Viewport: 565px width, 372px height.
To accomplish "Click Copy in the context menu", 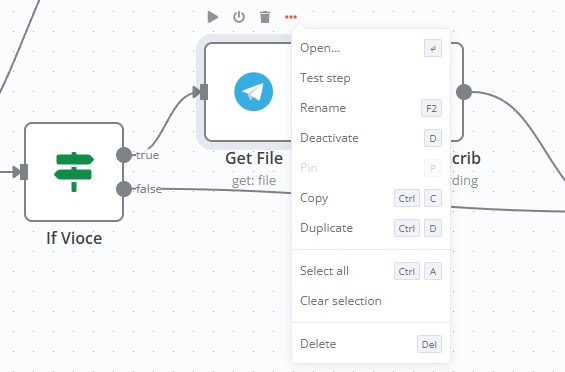I will click(x=371, y=198).
